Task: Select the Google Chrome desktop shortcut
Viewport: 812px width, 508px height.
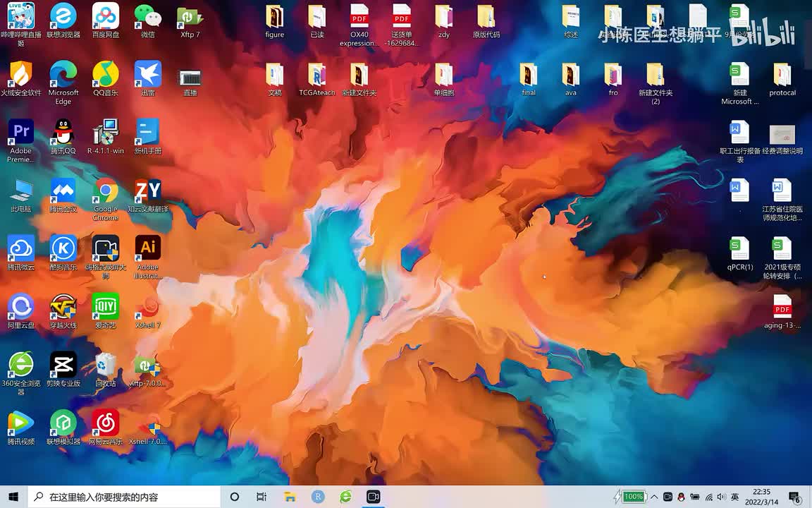Action: point(106,199)
